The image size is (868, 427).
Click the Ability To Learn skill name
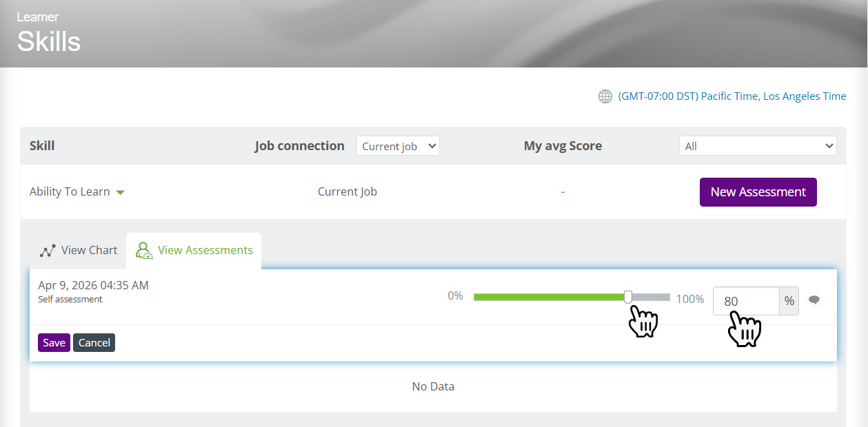pos(70,192)
